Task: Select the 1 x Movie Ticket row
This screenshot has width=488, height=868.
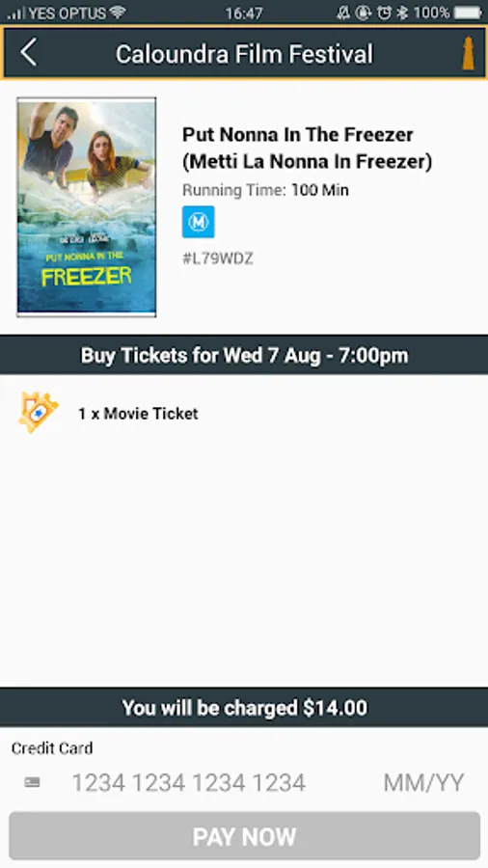Action: click(x=244, y=413)
